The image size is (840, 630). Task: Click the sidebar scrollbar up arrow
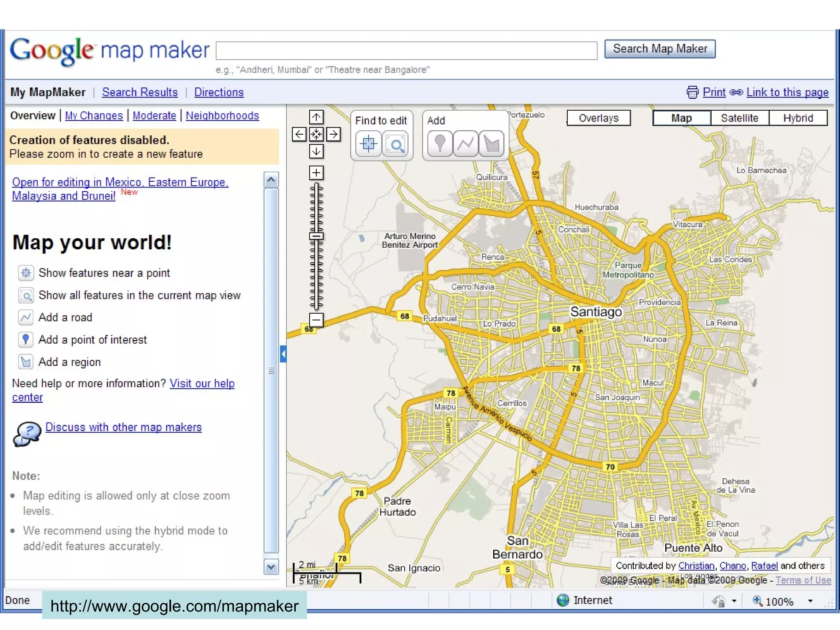(271, 180)
